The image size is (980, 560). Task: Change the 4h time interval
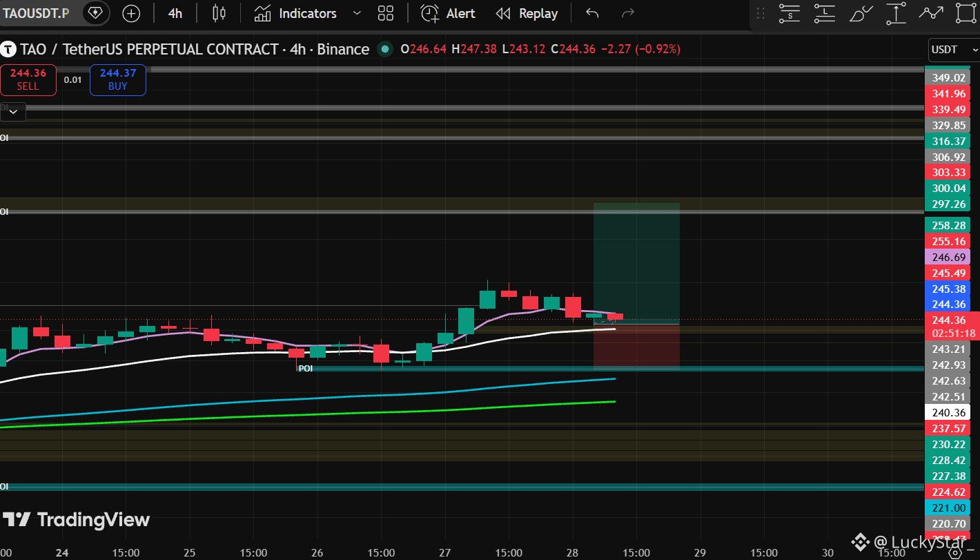[x=175, y=13]
